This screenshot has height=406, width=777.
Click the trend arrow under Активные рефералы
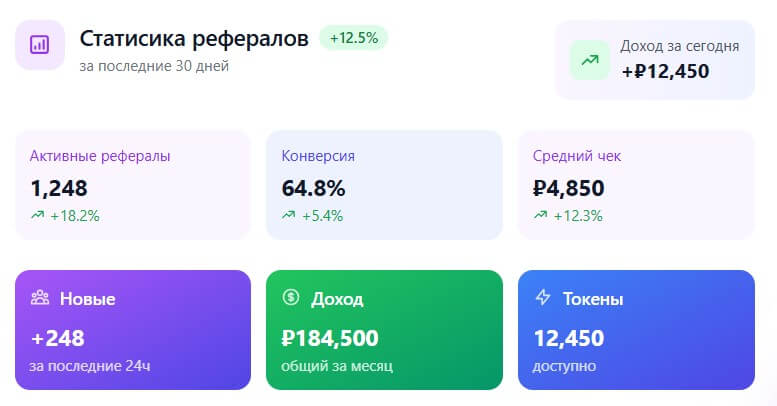[38, 215]
